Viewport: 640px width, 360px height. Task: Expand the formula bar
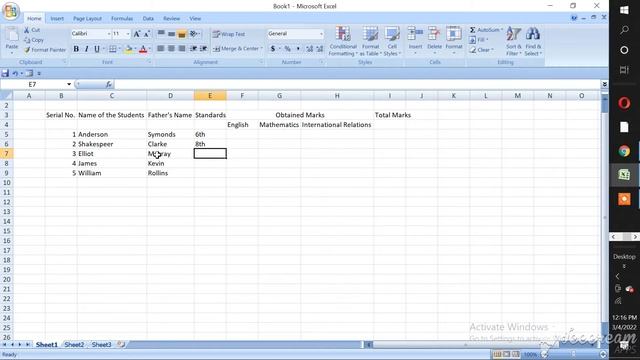point(604,84)
